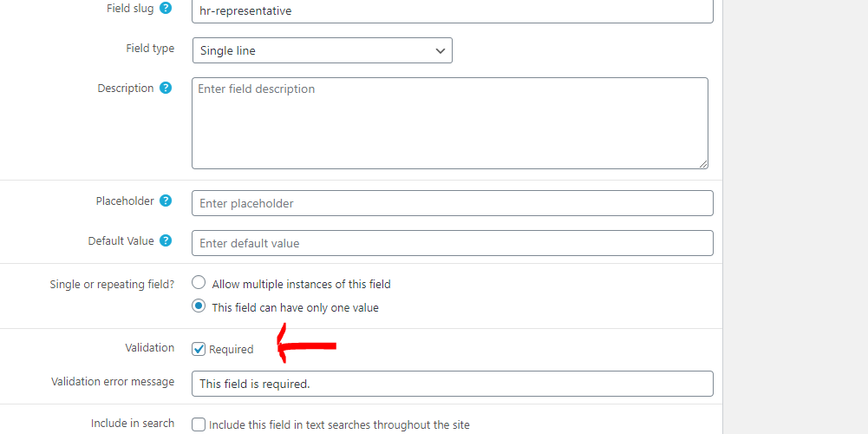Click the Placeholder help question icon

click(x=165, y=201)
